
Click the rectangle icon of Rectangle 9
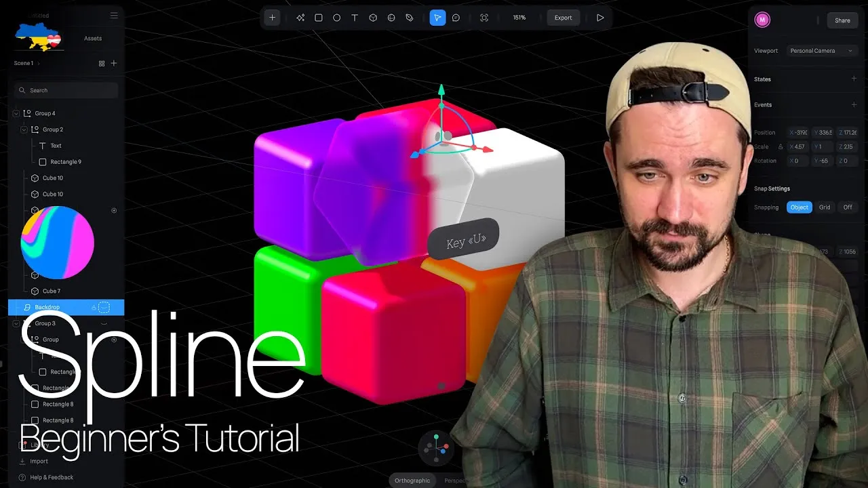click(x=43, y=162)
